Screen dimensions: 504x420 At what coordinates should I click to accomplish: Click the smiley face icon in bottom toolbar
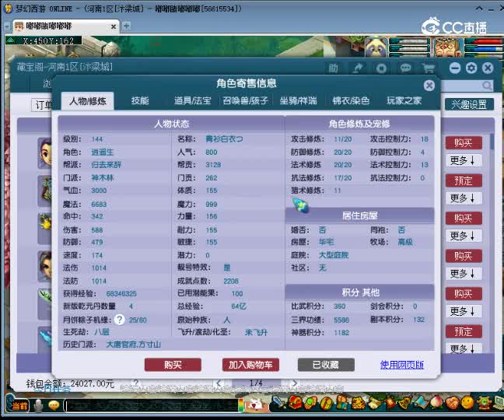pyautogui.click(x=467, y=403)
